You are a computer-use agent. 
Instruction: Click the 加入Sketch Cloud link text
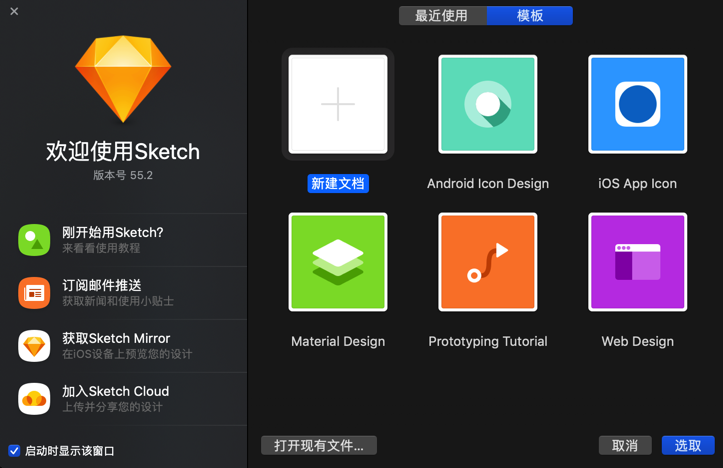tap(116, 391)
